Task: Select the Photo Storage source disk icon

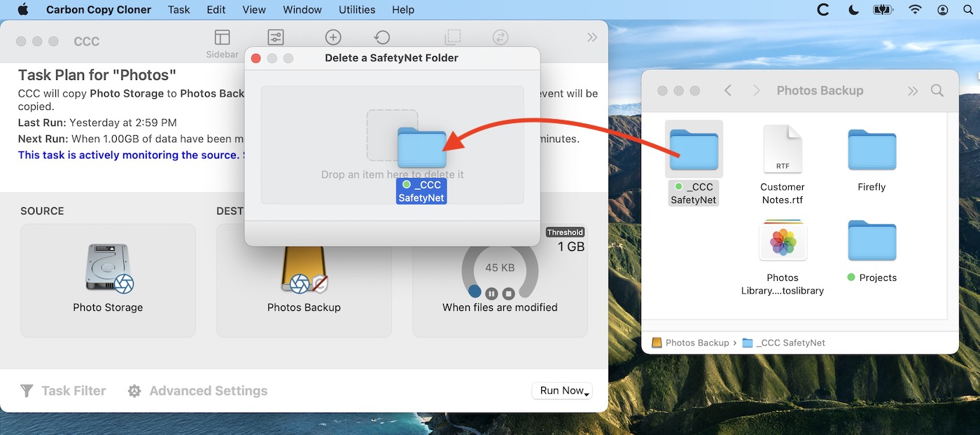Action: pos(108,269)
